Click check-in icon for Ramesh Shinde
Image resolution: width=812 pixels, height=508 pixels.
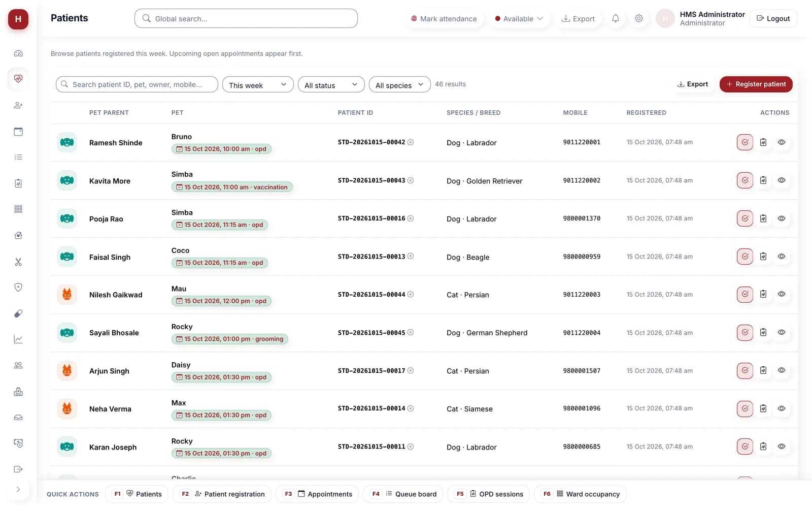[x=745, y=142]
